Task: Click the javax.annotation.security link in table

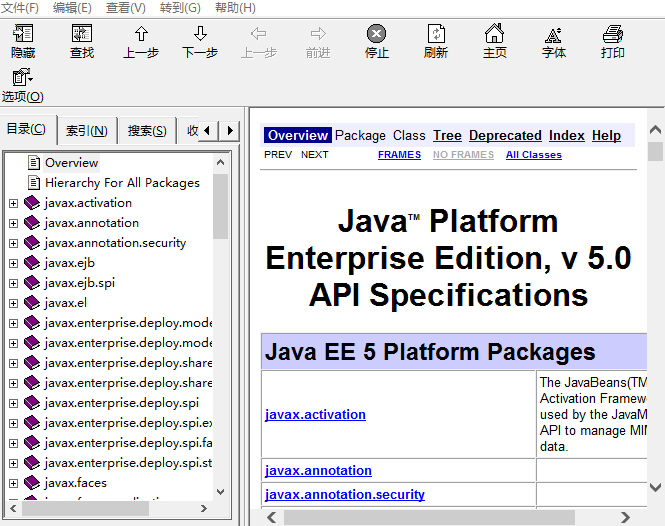Action: [344, 494]
